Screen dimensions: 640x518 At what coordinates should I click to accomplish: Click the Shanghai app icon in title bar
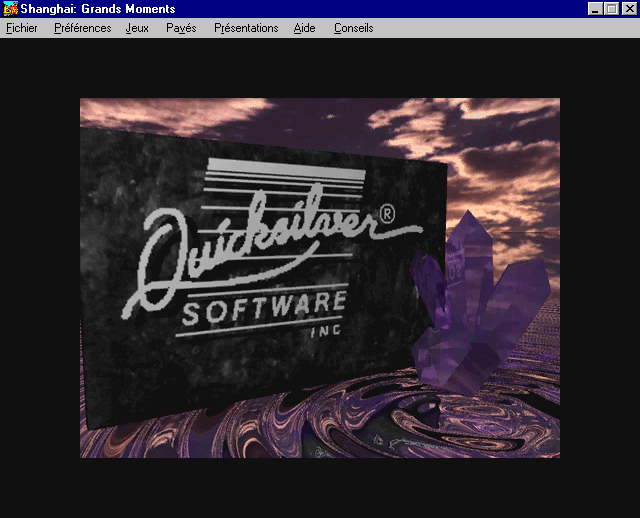[x=10, y=9]
